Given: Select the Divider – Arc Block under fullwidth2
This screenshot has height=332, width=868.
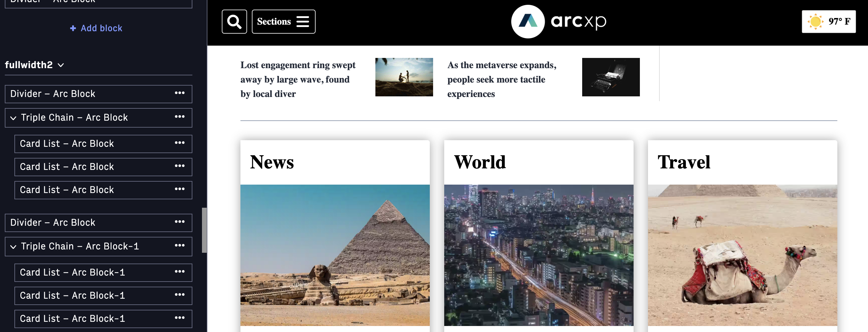Looking at the screenshot, I should point(98,94).
